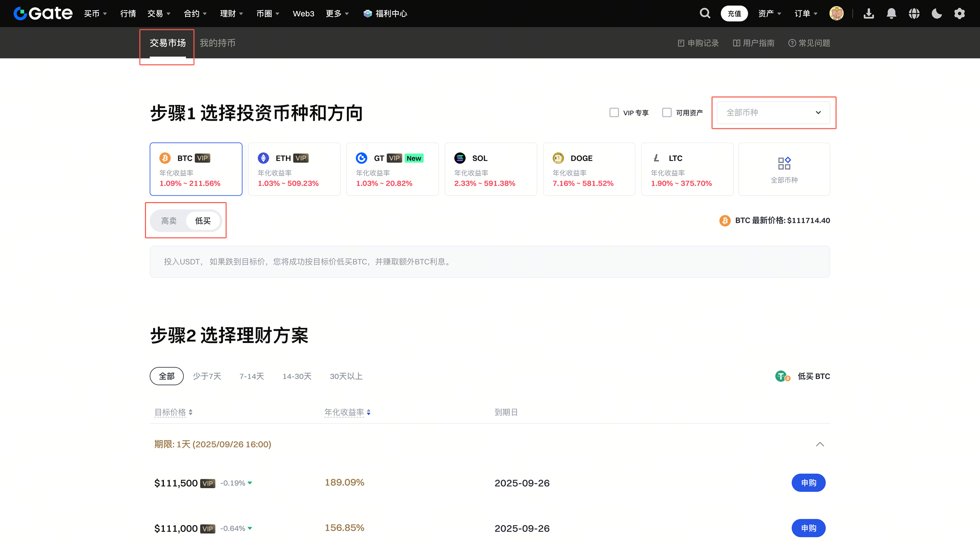980x543 pixels.
Task: Click 申购 for $111,500 target
Action: [x=808, y=482]
